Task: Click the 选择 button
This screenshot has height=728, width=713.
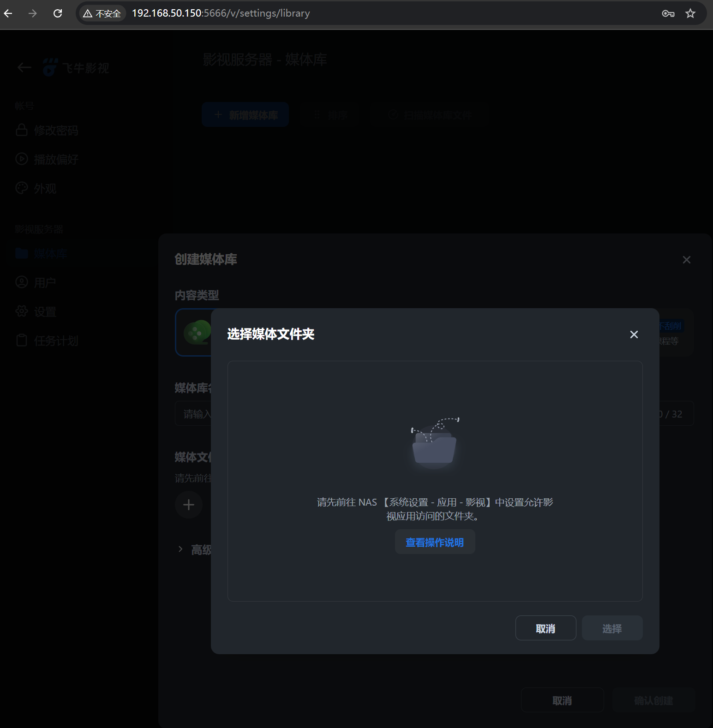Action: tap(612, 628)
